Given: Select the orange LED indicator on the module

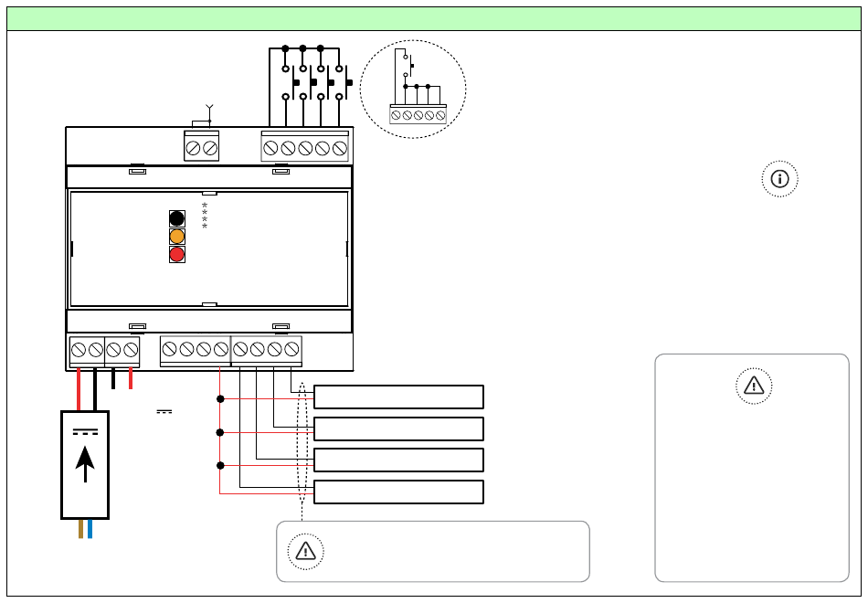Looking at the screenshot, I should [x=176, y=237].
